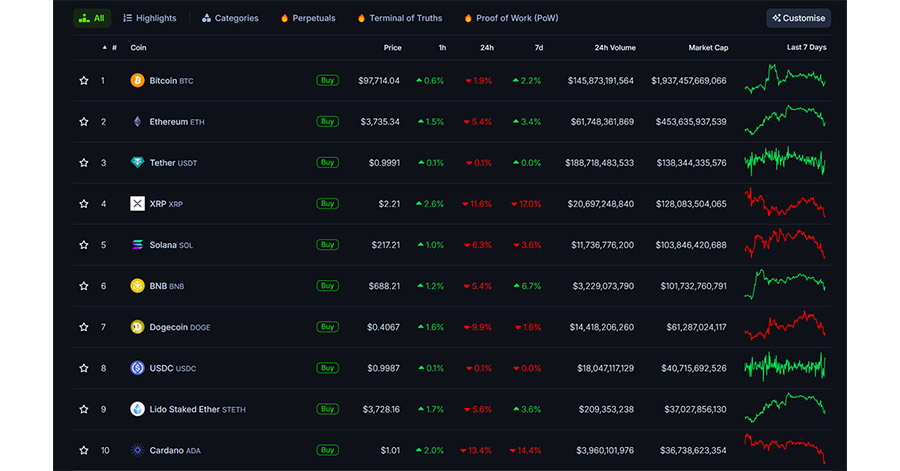
Task: Open the Categories tab
Action: (230, 18)
